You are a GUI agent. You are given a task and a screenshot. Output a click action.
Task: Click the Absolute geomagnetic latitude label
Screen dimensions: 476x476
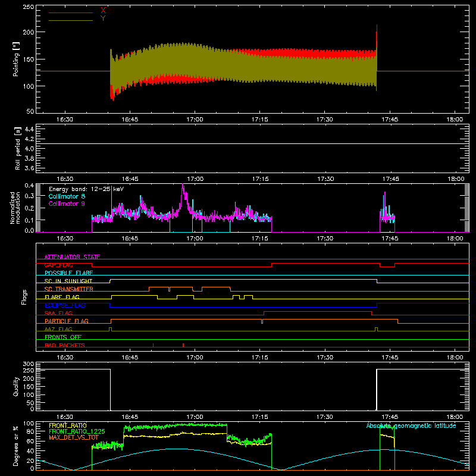(411, 425)
